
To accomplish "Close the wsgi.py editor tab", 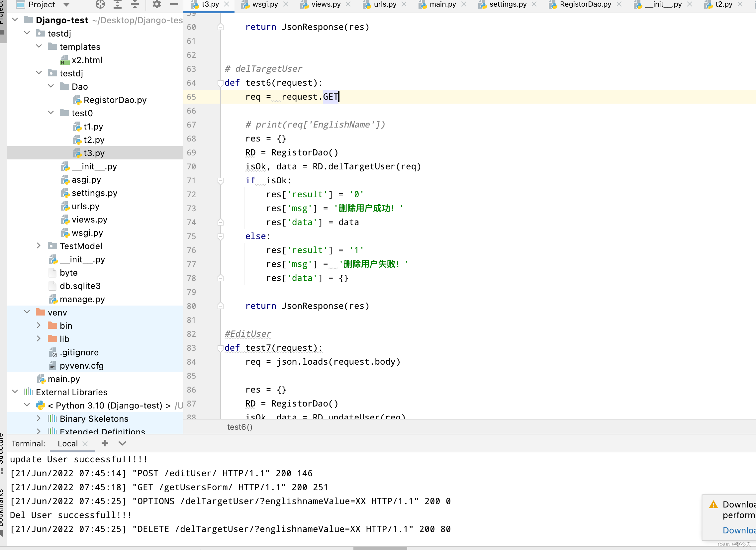I will (286, 4).
